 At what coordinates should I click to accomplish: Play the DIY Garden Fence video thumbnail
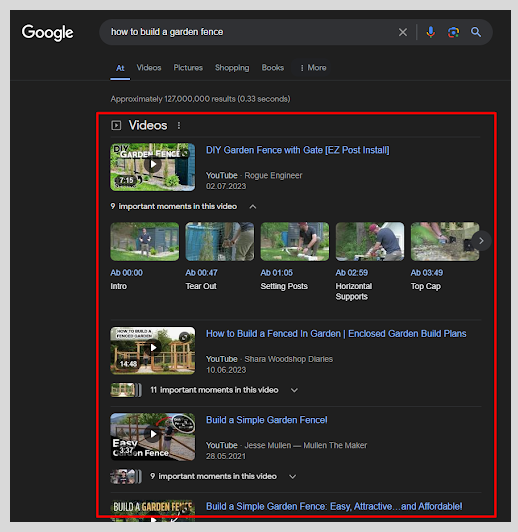153,167
